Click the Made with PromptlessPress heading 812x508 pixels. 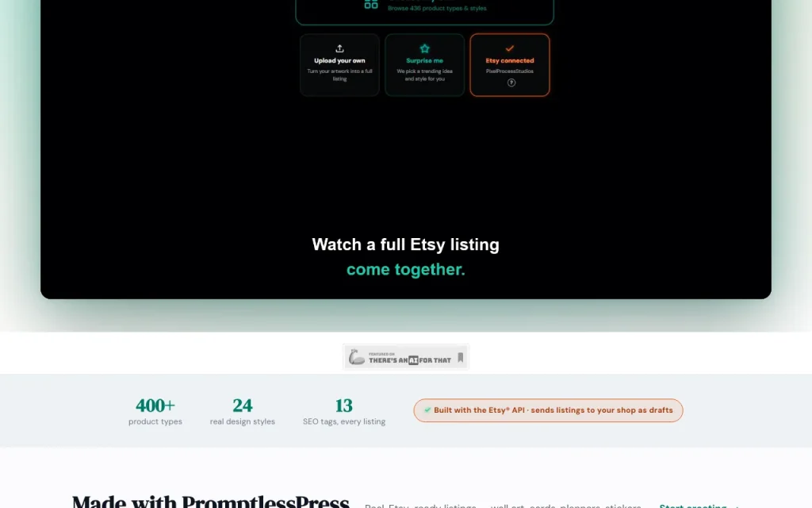211,502
